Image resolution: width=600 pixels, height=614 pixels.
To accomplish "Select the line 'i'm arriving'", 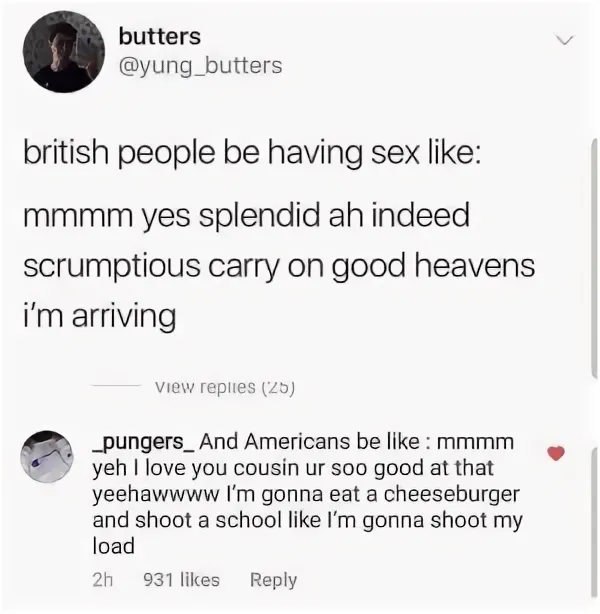I will pos(99,317).
